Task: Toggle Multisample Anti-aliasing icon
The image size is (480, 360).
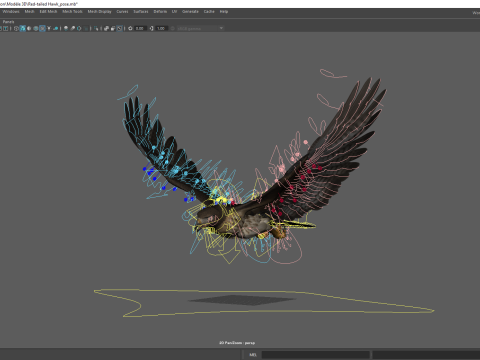Action: [79, 28]
